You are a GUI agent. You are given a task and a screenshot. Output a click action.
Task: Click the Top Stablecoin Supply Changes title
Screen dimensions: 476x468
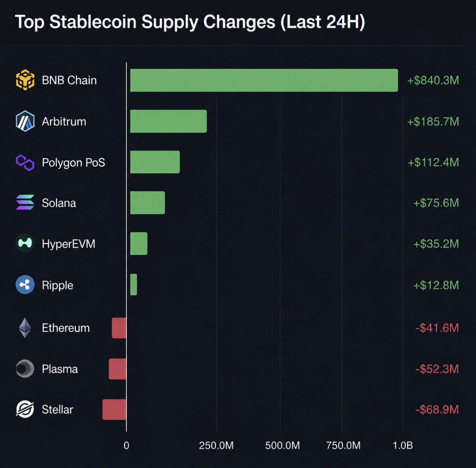pyautogui.click(x=190, y=22)
